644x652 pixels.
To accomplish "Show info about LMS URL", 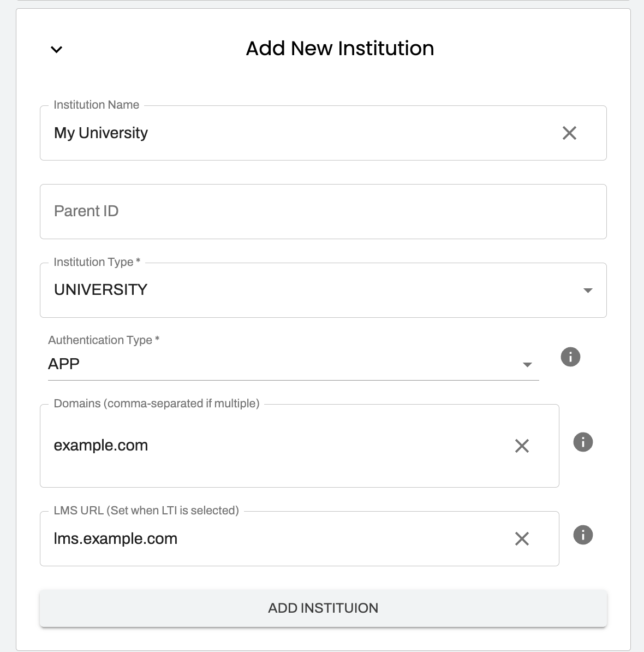I will tap(583, 535).
